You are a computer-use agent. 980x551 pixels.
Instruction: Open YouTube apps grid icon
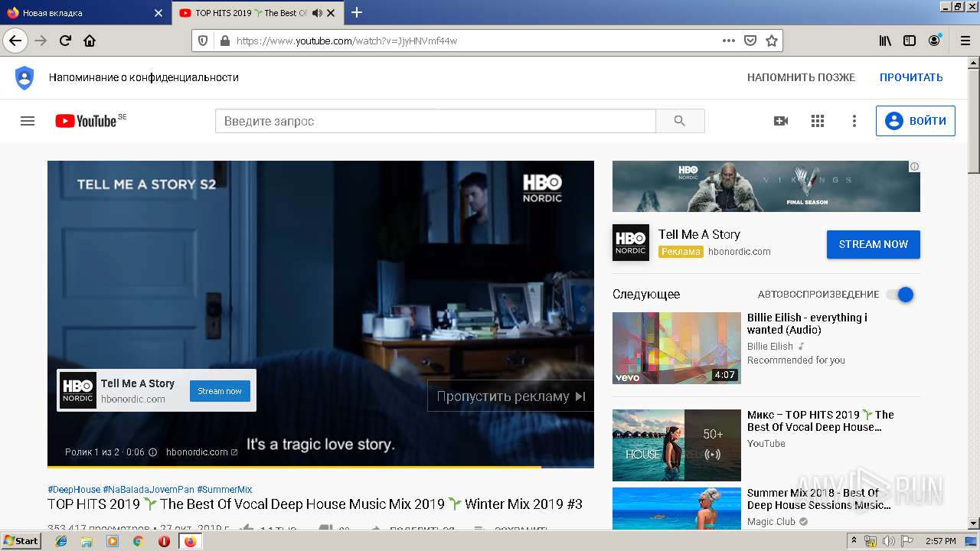818,121
